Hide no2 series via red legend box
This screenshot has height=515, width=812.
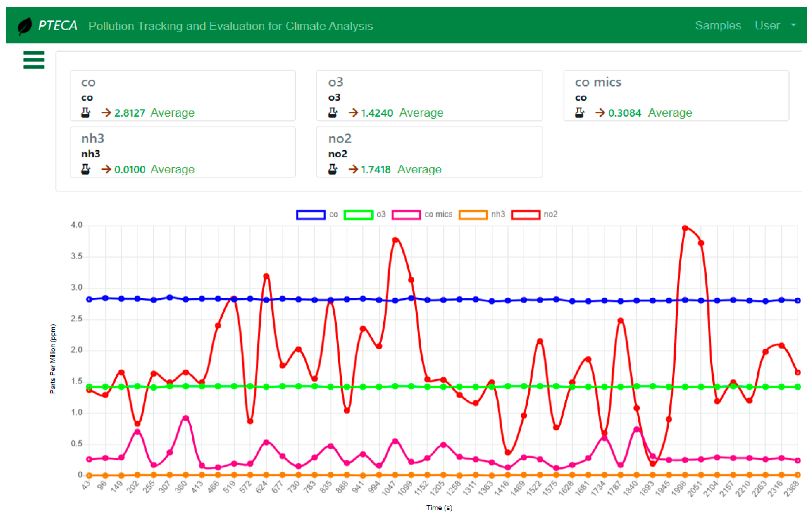(525, 215)
